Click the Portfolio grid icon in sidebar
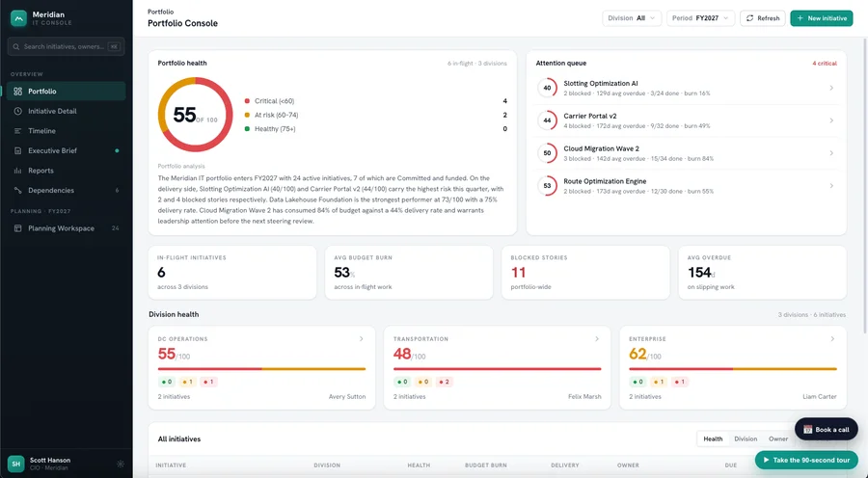This screenshot has width=868, height=478. (x=17, y=92)
